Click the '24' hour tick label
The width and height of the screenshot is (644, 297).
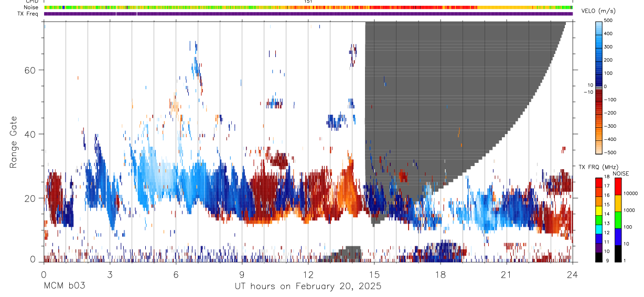click(x=573, y=274)
